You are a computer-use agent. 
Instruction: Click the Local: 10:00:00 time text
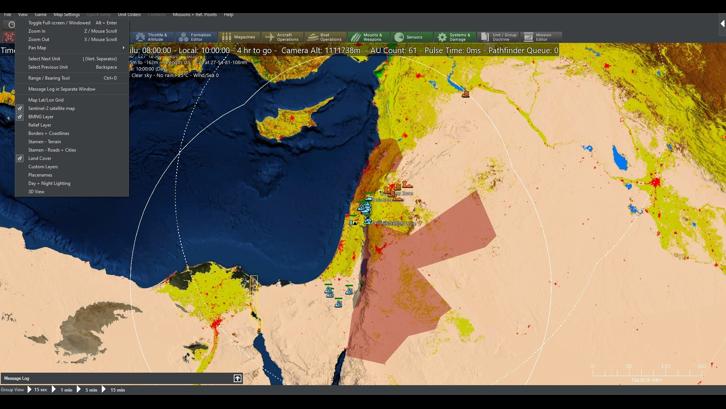coord(204,50)
